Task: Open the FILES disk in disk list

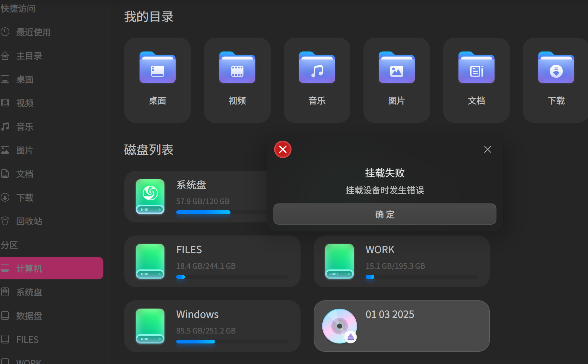Action: pyautogui.click(x=212, y=261)
